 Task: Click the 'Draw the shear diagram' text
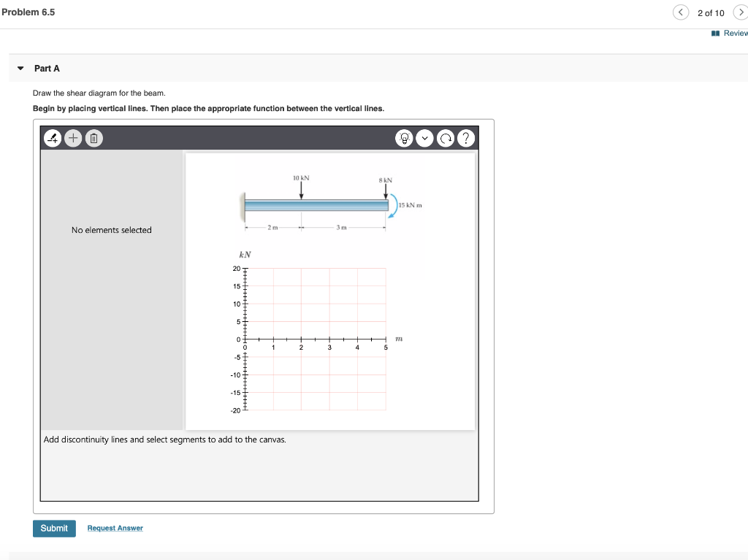click(x=99, y=93)
